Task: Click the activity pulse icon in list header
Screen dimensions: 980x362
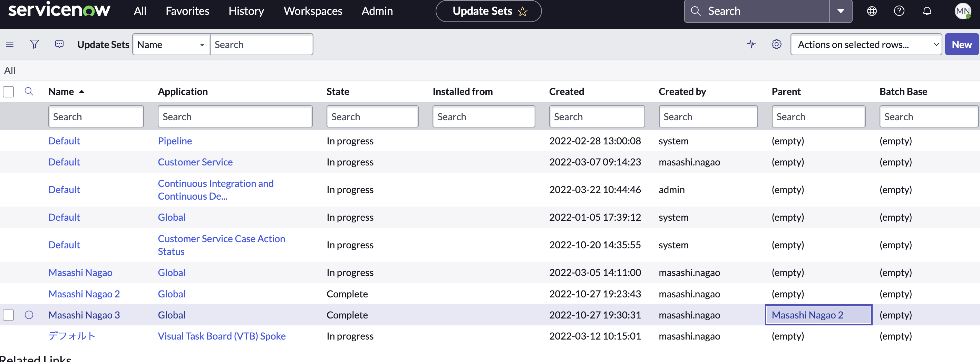Action: 751,45
